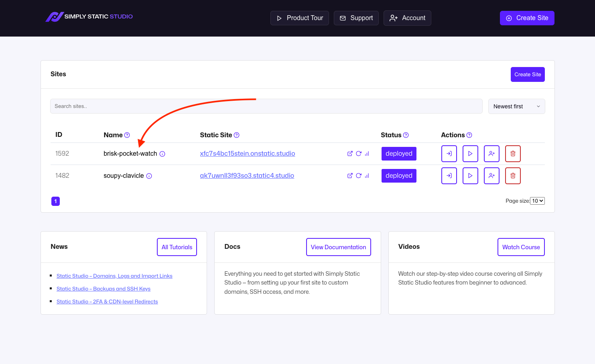Viewport: 595px width, 364px height.
Task: Open brisk-pocket-watch static site in new tab
Action: 350,154
